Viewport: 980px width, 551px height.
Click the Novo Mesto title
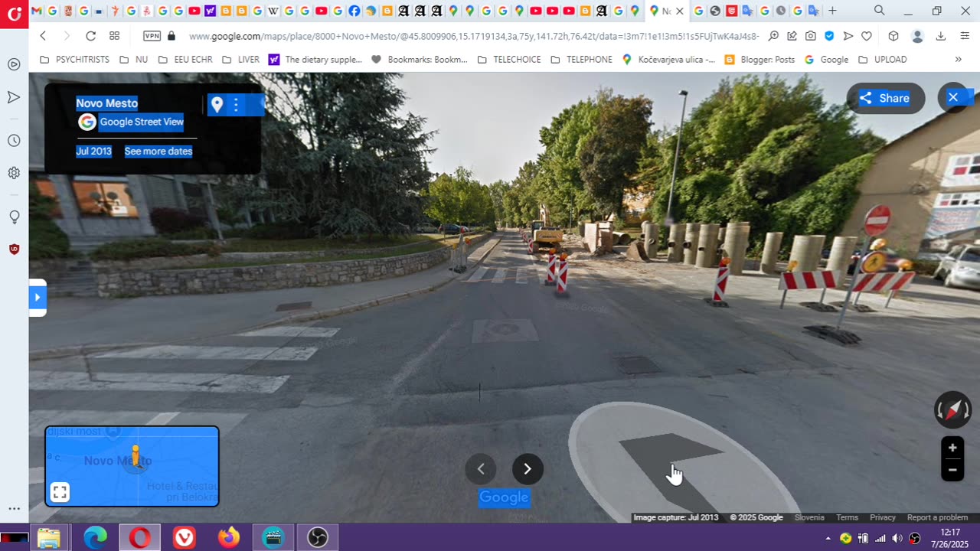107,103
